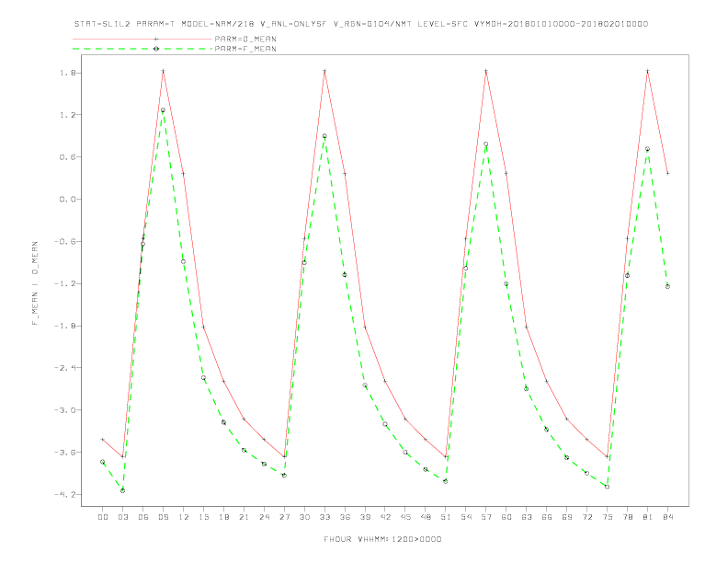Click x-axis tick label 51
Image resolution: width=728 pixels, height=563 pixels.
click(446, 517)
